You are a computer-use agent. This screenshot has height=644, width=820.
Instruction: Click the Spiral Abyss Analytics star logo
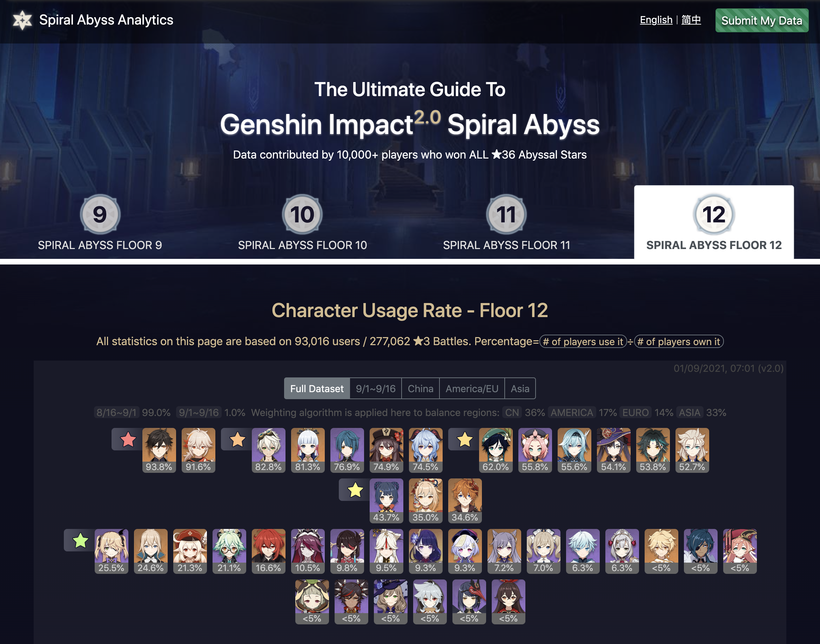(x=22, y=20)
